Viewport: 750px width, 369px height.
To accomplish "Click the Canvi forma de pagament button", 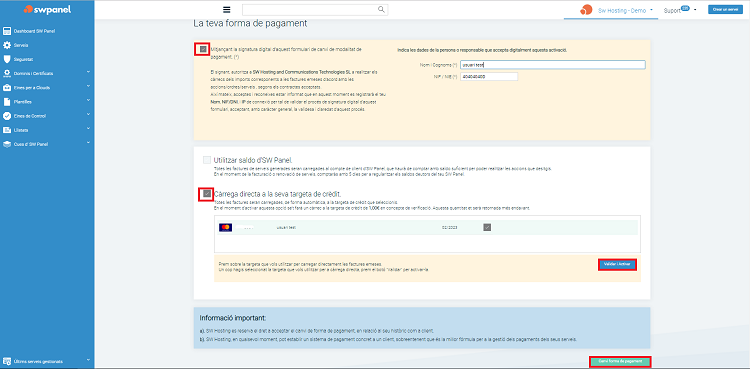I will click(x=620, y=361).
